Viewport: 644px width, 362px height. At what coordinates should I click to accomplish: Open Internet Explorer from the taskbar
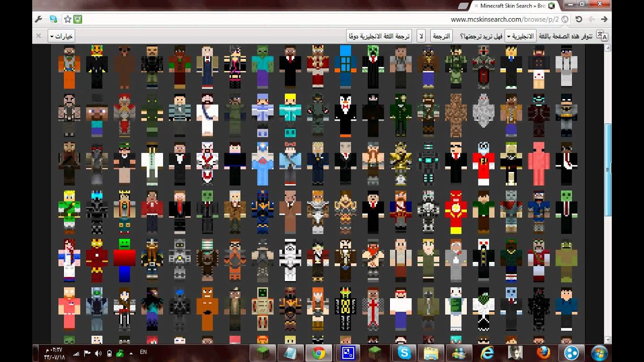pos(487,352)
